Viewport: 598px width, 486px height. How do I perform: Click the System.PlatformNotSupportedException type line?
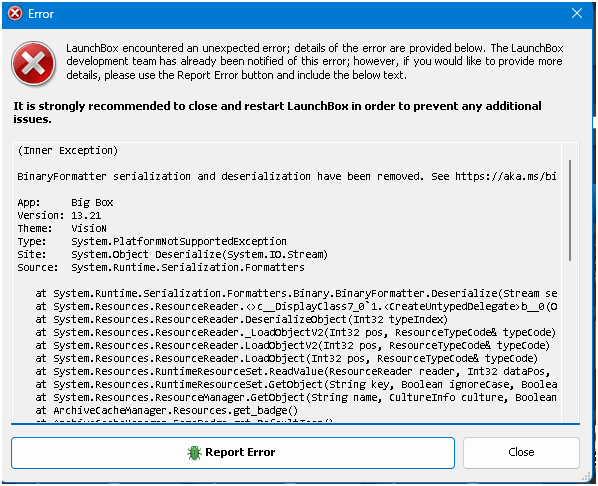coord(152,241)
